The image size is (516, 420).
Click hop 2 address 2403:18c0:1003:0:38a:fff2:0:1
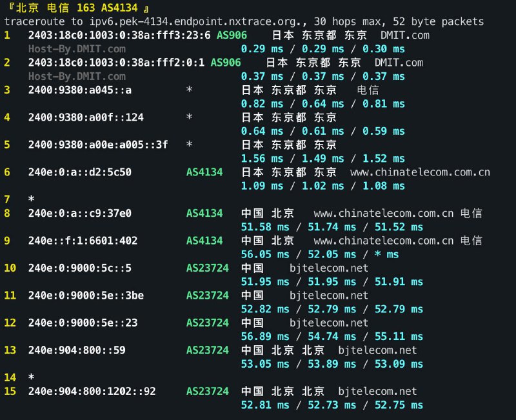point(116,63)
